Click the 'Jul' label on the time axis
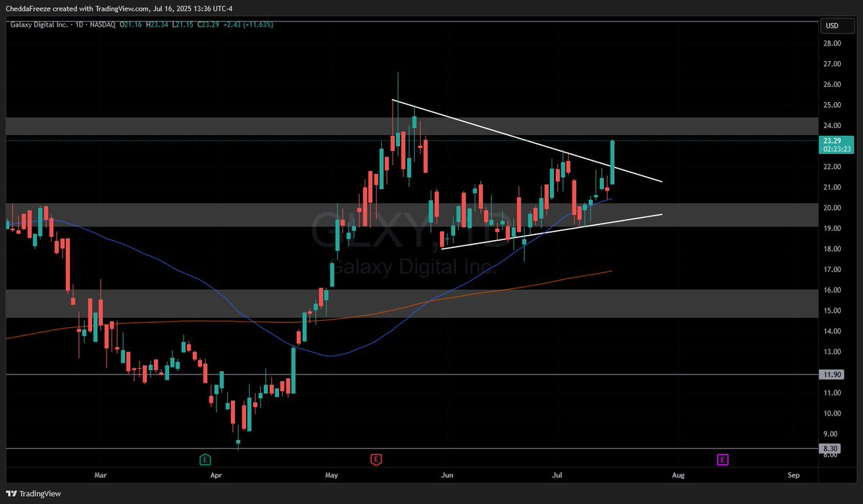 [557, 475]
